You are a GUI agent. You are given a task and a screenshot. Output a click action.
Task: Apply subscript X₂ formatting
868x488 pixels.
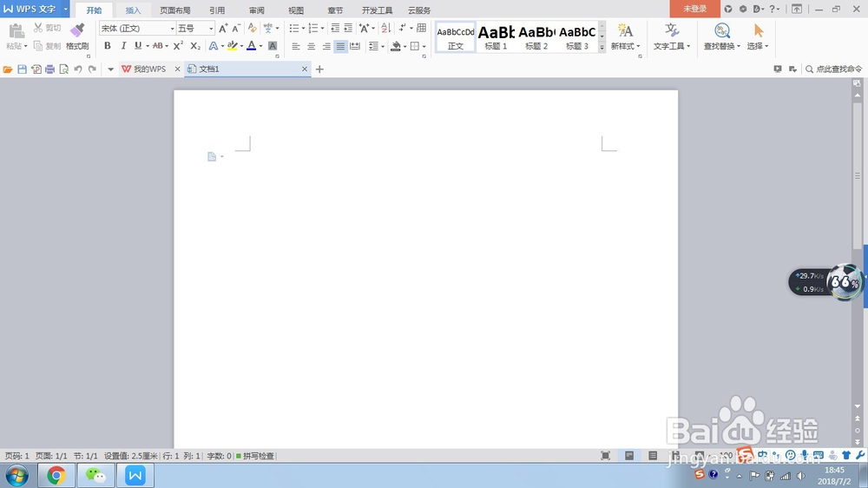click(x=195, y=46)
